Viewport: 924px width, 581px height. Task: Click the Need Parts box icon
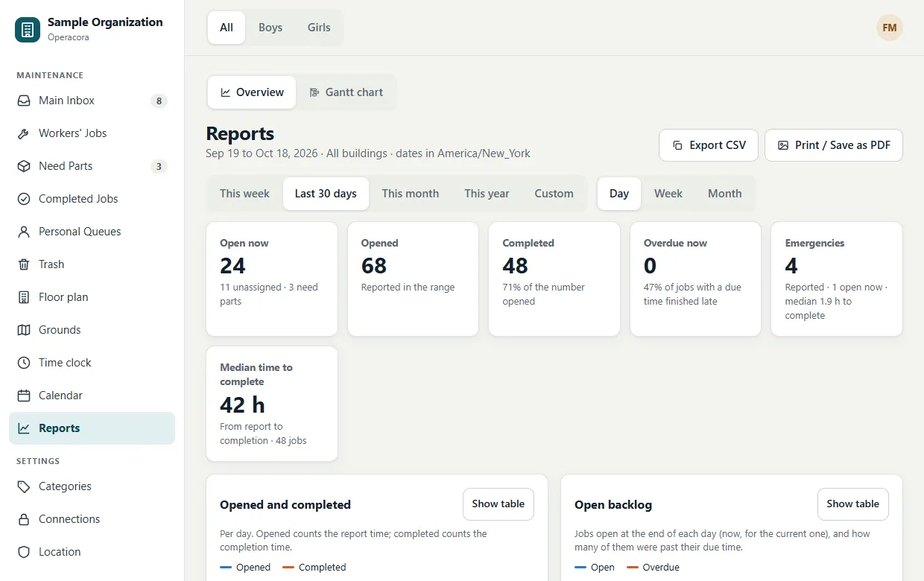click(x=24, y=166)
